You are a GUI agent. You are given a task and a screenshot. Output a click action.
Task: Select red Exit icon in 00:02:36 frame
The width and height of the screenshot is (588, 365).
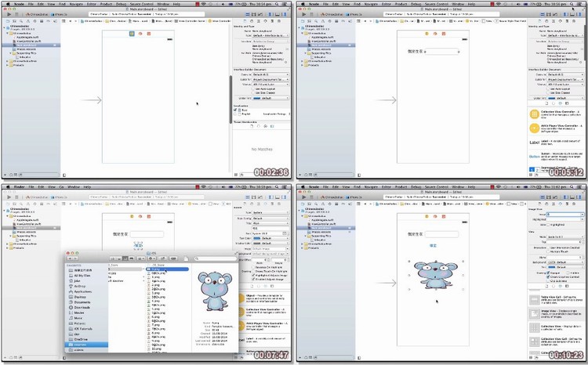click(x=149, y=34)
